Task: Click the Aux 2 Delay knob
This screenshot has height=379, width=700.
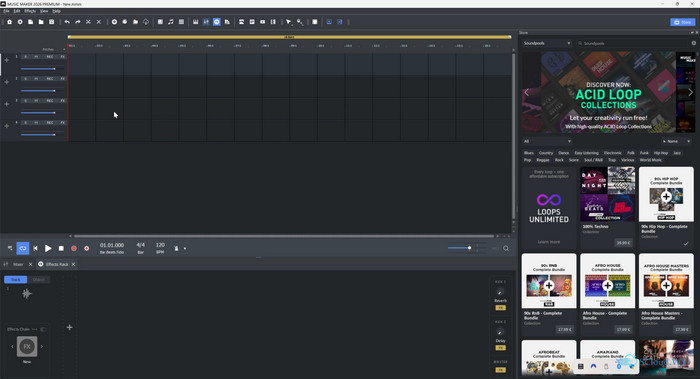Action: (500, 333)
